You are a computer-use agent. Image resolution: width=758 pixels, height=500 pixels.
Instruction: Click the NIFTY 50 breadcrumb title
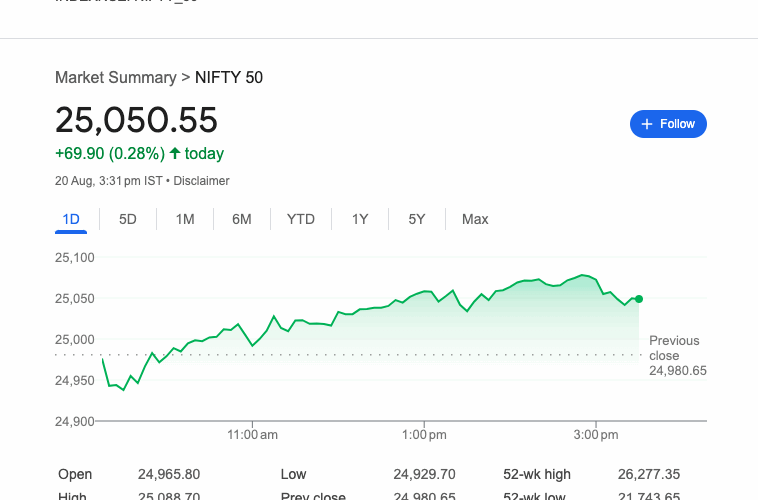tap(229, 77)
